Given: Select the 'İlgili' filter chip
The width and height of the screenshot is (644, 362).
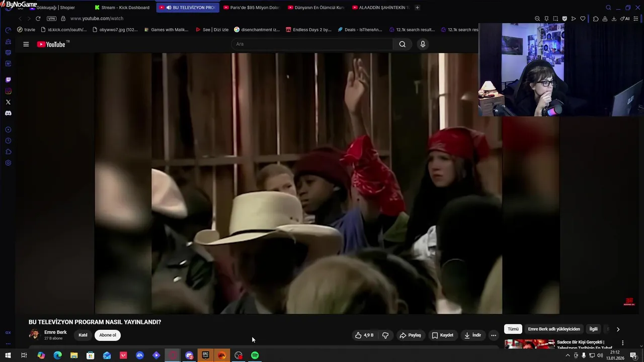Looking at the screenshot, I should click(594, 329).
